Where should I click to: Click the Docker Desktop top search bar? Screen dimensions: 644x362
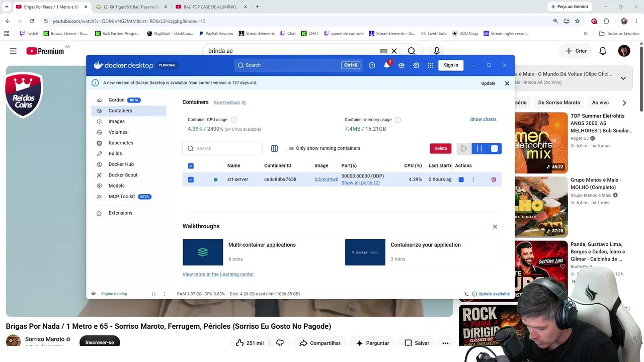(x=298, y=65)
